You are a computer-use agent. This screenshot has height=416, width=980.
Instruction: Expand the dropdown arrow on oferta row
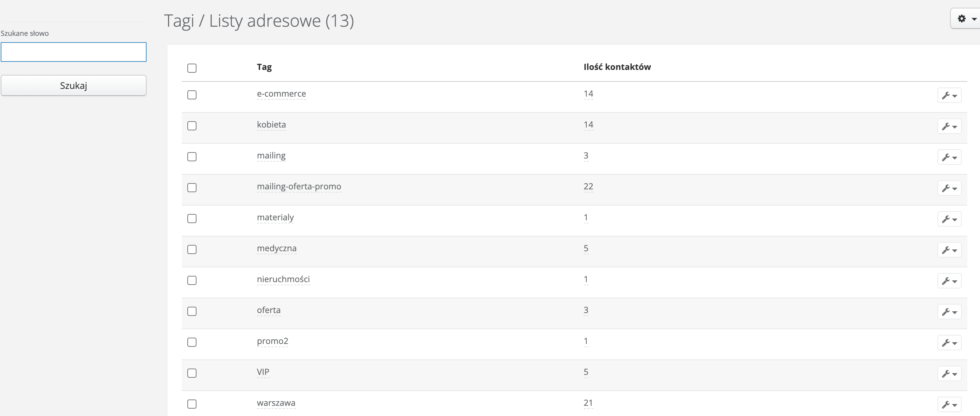click(x=954, y=313)
